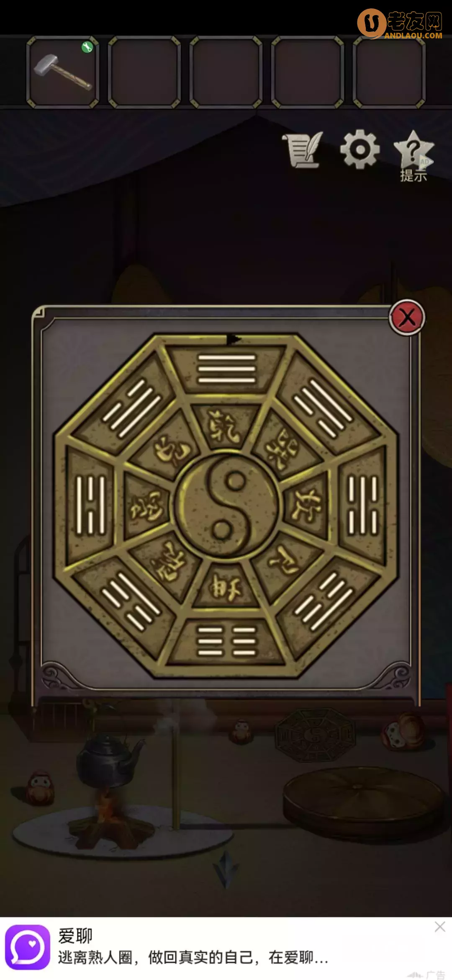The height and width of the screenshot is (980, 452).
Task: Open the settings gear icon
Action: pyautogui.click(x=360, y=150)
